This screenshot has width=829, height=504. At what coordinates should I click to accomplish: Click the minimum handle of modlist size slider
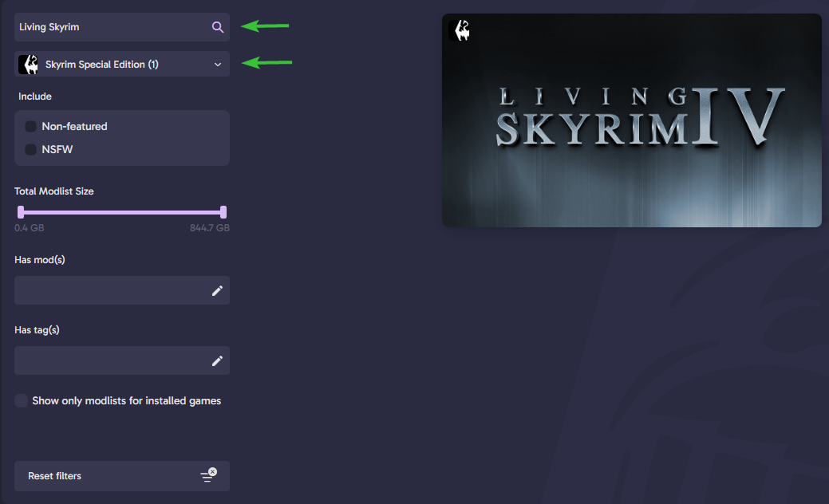21,212
